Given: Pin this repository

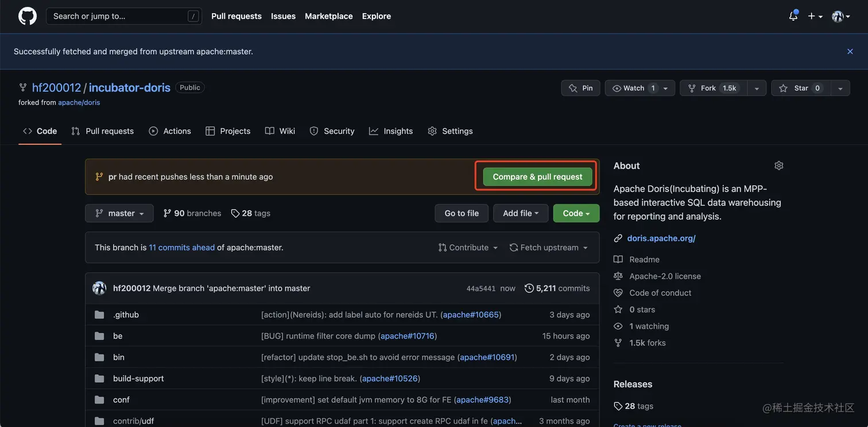Looking at the screenshot, I should pyautogui.click(x=580, y=88).
